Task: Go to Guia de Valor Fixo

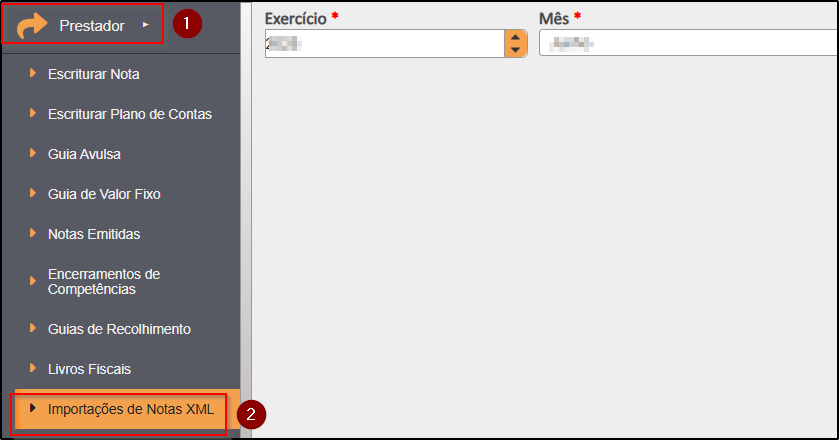Action: [104, 194]
